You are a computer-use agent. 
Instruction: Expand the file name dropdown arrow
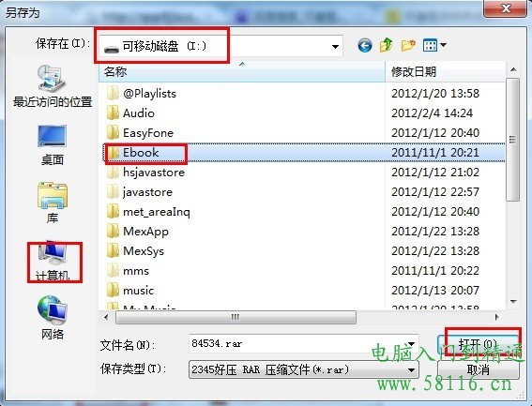(412, 343)
